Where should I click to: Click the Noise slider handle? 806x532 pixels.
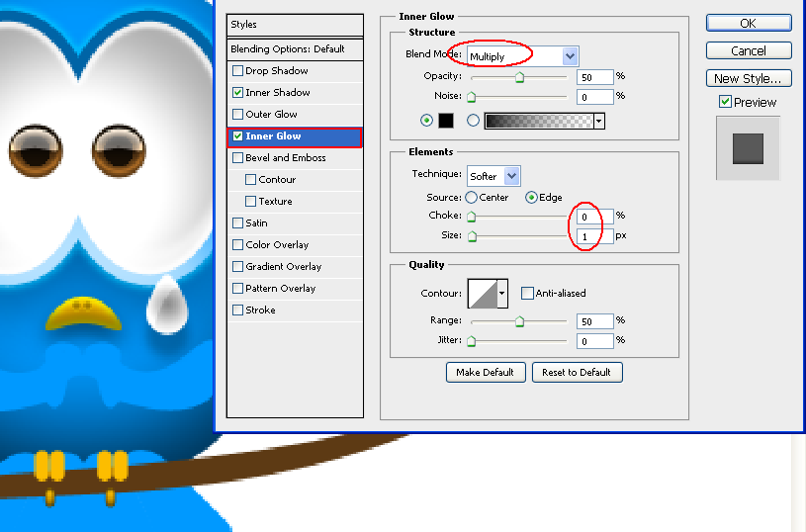[x=472, y=97]
